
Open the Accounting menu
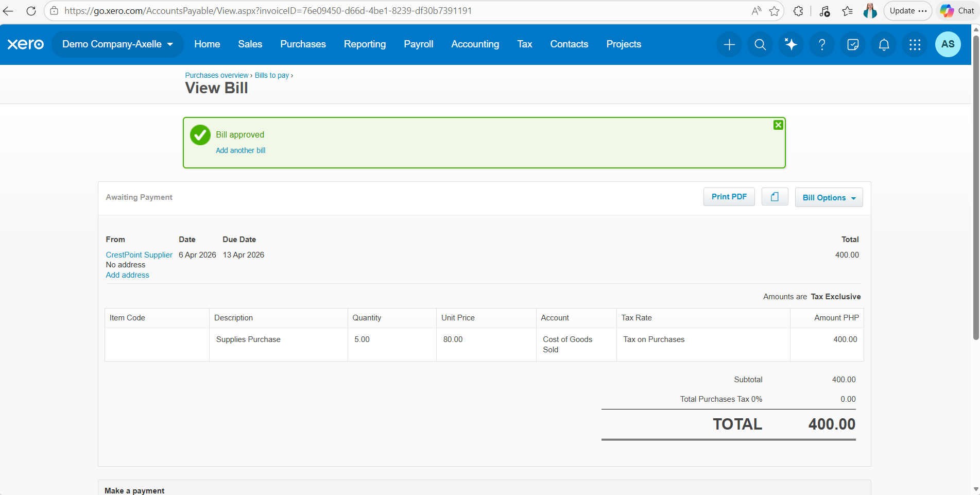475,44
